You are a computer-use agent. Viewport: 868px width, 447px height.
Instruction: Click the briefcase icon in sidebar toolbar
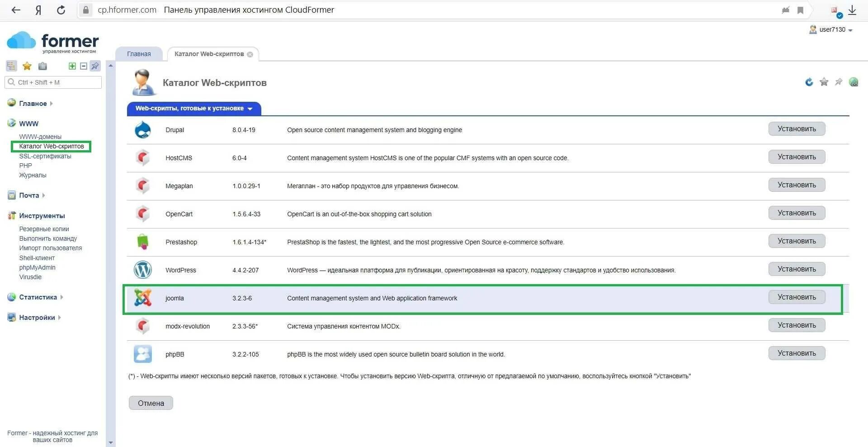[42, 66]
